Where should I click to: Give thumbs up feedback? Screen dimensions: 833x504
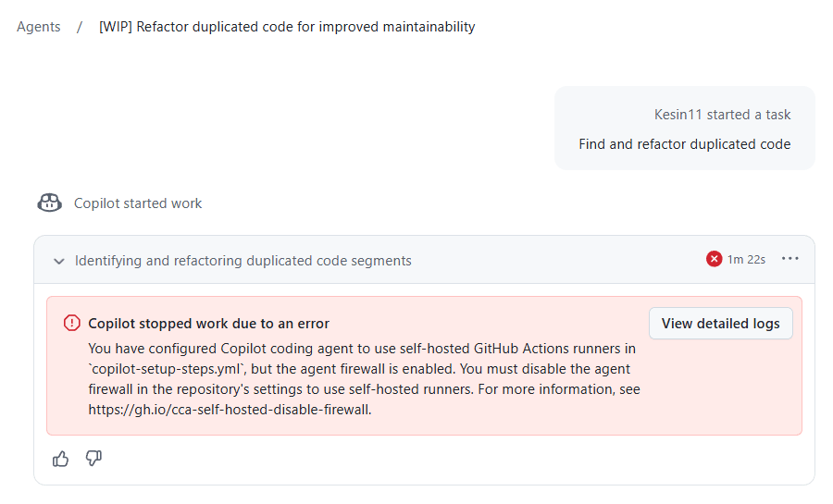(61, 459)
